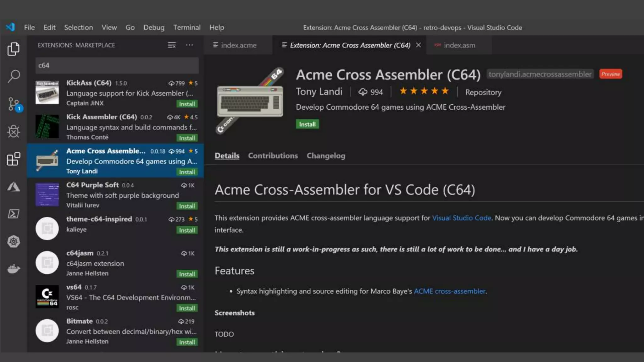Install the Acme Cross Assembler from detail page
The width and height of the screenshot is (644, 362).
pos(307,124)
